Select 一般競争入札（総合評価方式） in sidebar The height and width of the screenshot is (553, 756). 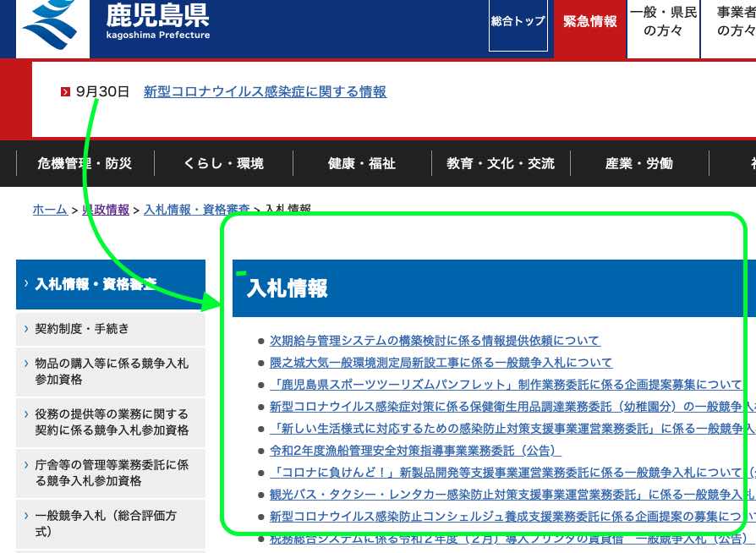105,523
